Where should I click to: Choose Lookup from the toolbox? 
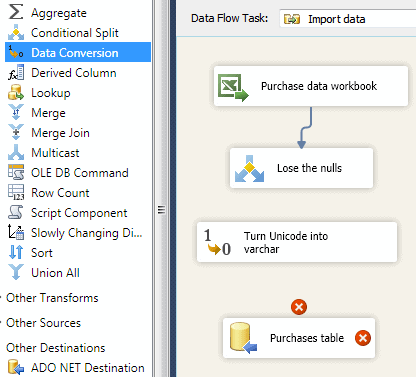51,93
